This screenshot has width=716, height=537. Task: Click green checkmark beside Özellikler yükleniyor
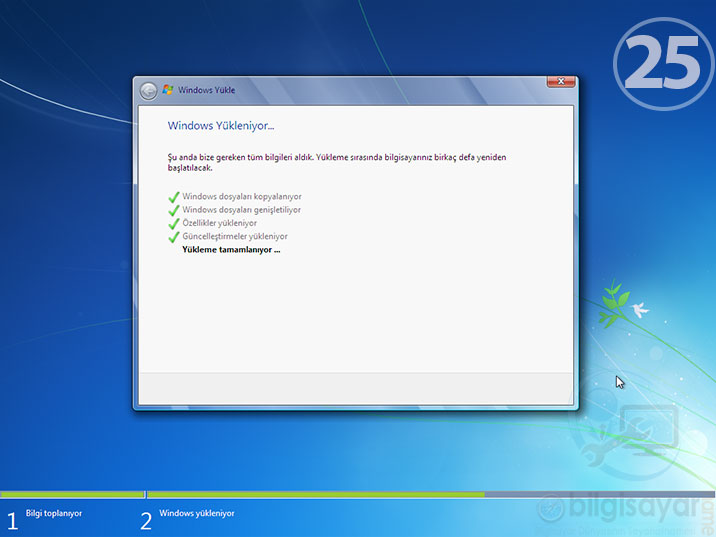pyautogui.click(x=174, y=223)
